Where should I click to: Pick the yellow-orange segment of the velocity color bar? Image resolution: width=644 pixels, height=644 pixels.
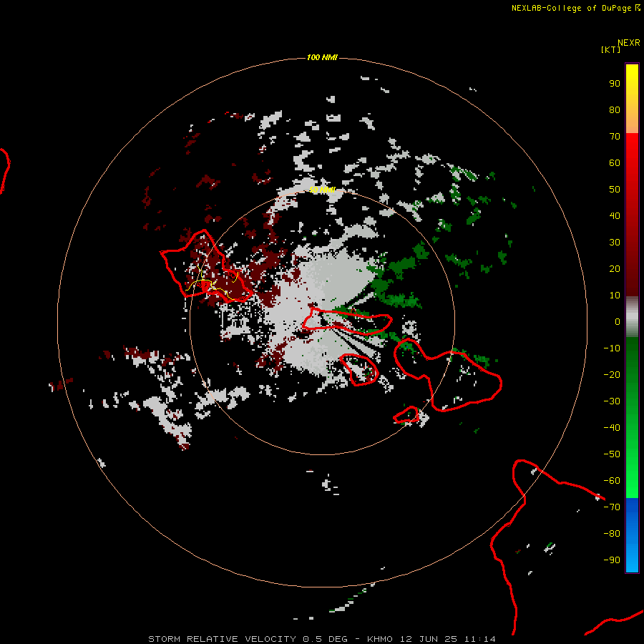[x=632, y=99]
